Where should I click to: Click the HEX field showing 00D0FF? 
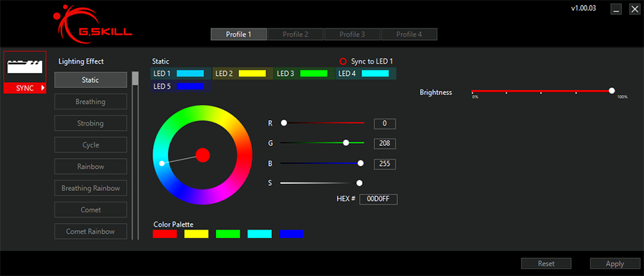(x=379, y=199)
